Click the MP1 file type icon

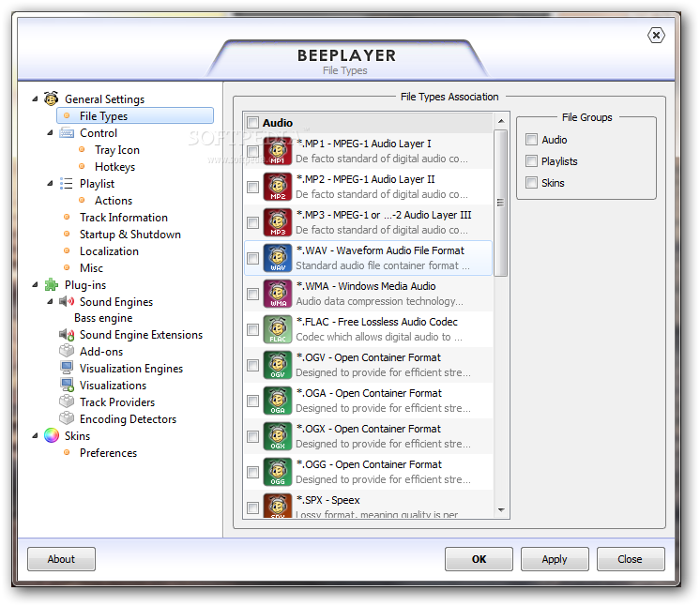278,151
